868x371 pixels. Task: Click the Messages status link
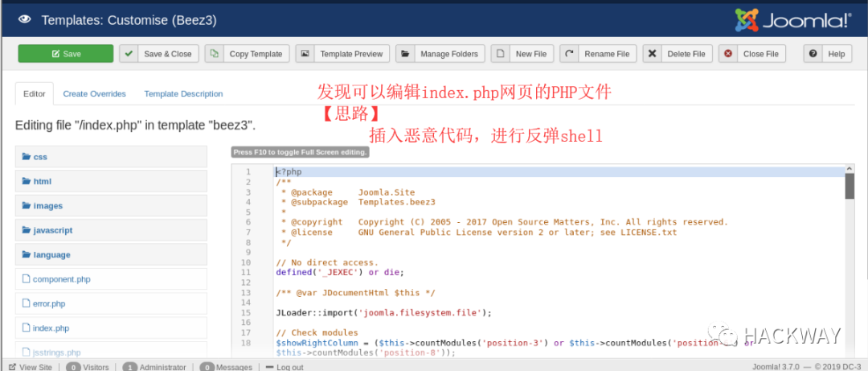coord(234,367)
